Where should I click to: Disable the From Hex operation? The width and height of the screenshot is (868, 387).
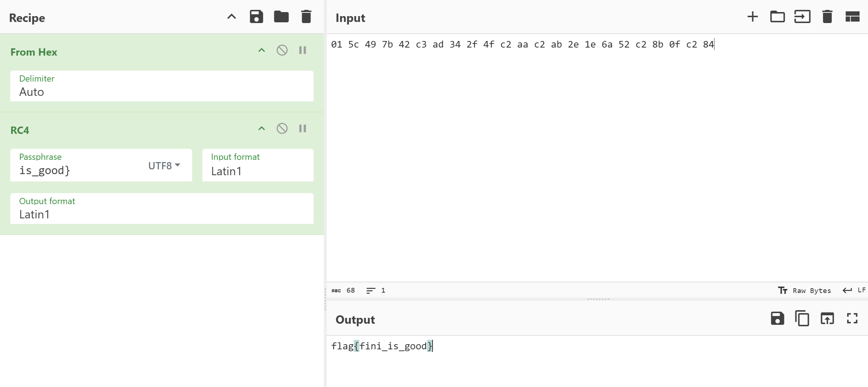282,50
